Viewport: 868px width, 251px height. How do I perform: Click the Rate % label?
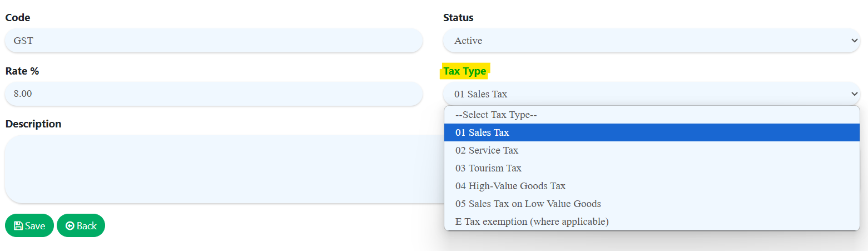tap(22, 71)
